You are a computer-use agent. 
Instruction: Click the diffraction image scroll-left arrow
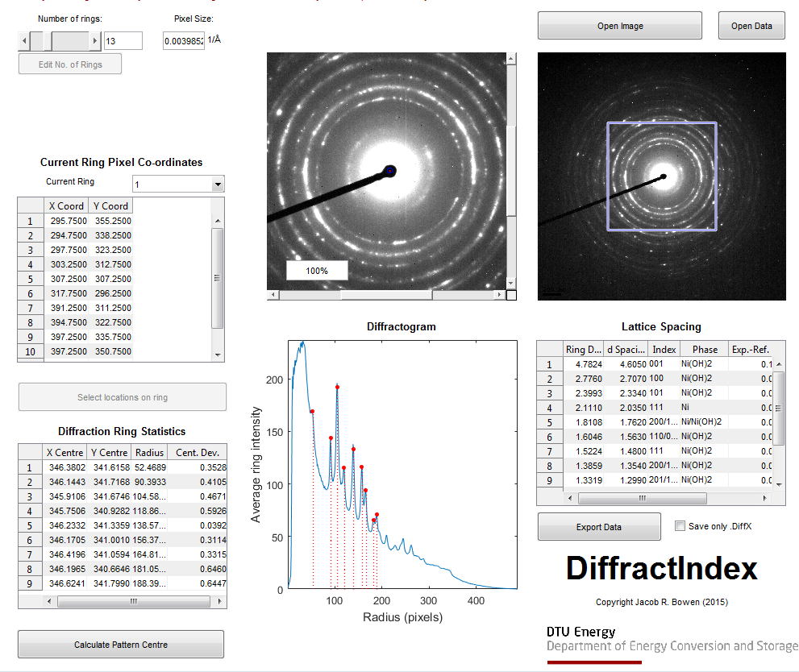pos(273,295)
